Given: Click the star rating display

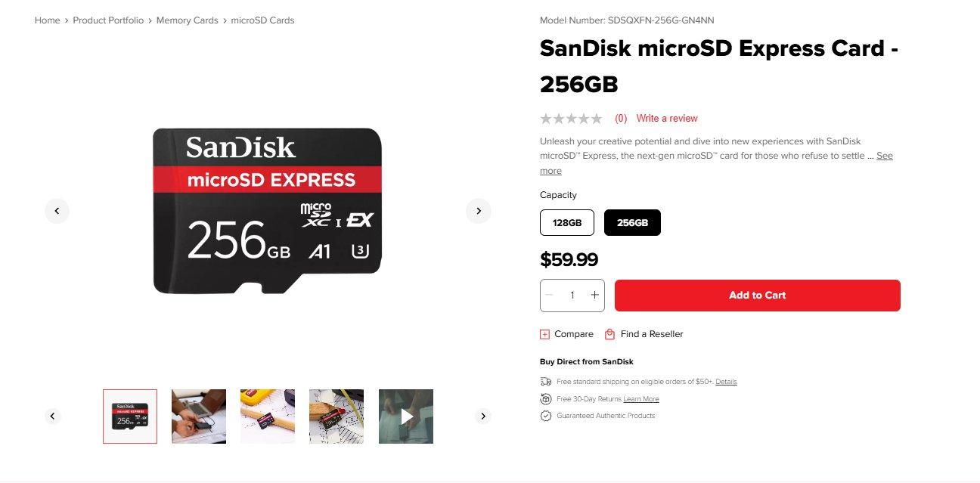Looking at the screenshot, I should coord(571,119).
